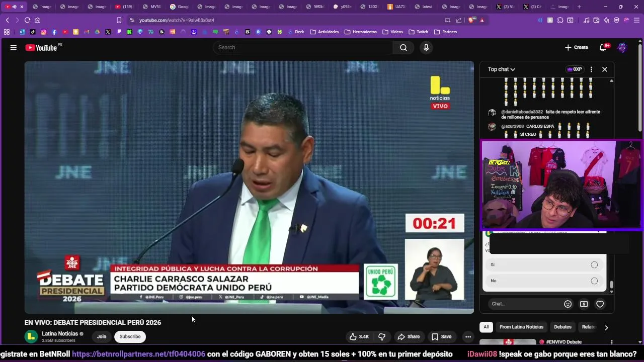644x362 pixels.
Task: Open the Kick bookmark icon
Action: (x=129, y=32)
